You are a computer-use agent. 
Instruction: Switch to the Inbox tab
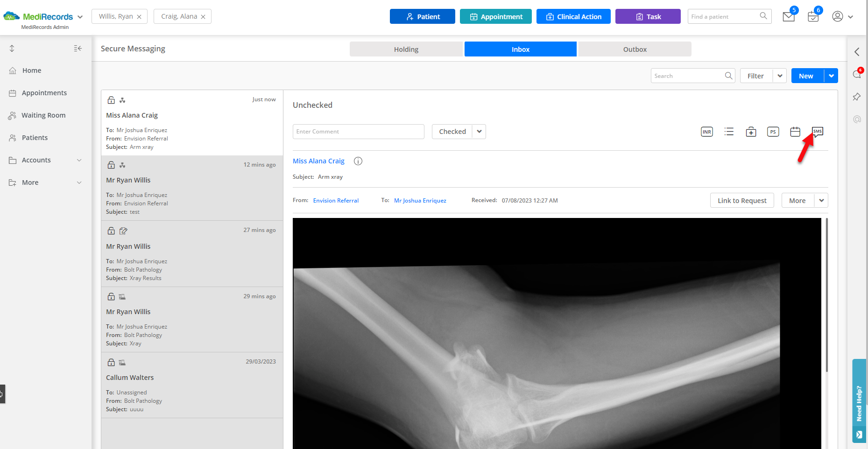pyautogui.click(x=521, y=49)
